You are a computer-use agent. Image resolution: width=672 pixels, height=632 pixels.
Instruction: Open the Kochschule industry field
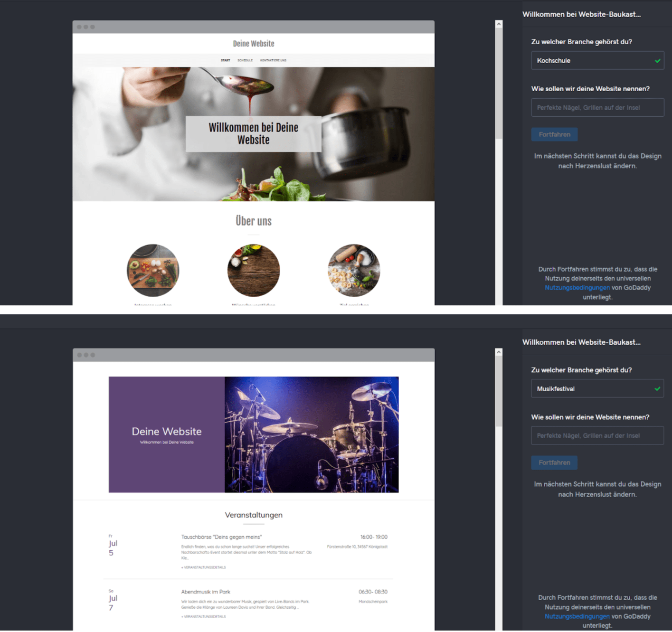coord(597,60)
